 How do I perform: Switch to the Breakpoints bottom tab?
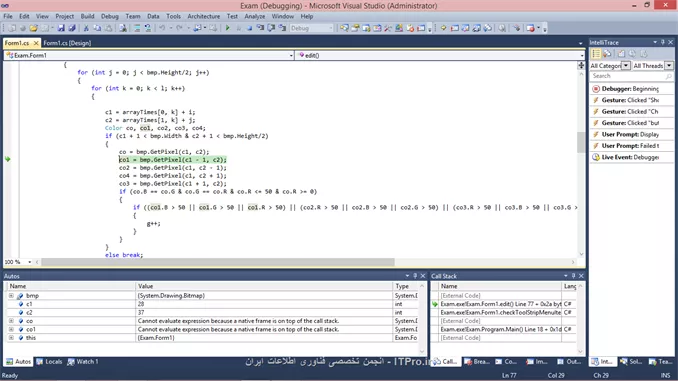pyautogui.click(x=477, y=362)
